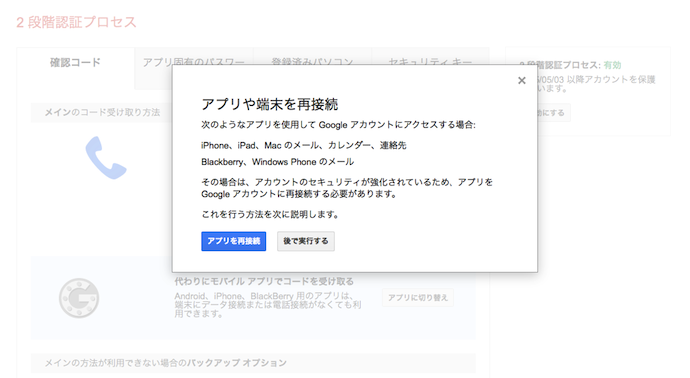Choose 後で実行する to do it later

pyautogui.click(x=305, y=241)
